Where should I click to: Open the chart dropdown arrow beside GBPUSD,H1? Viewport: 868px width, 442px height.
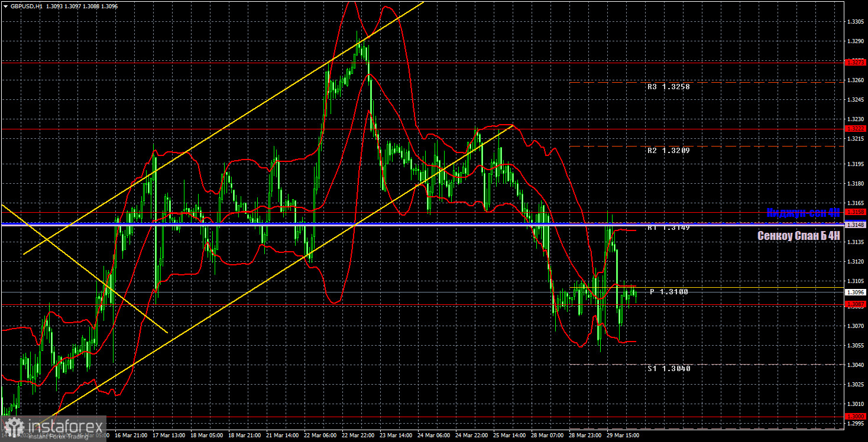(5, 5)
